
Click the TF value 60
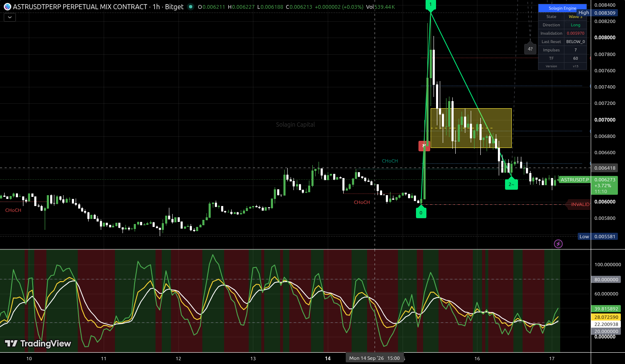pos(576,59)
